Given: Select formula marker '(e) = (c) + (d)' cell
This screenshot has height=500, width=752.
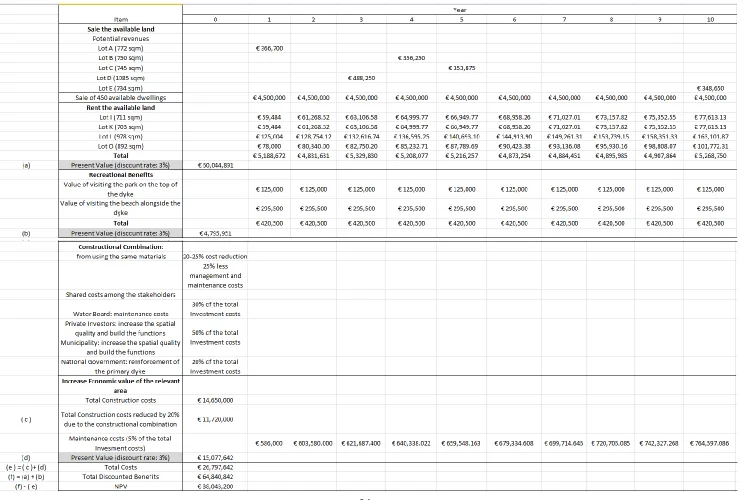Looking at the screenshot, I should (26, 467).
